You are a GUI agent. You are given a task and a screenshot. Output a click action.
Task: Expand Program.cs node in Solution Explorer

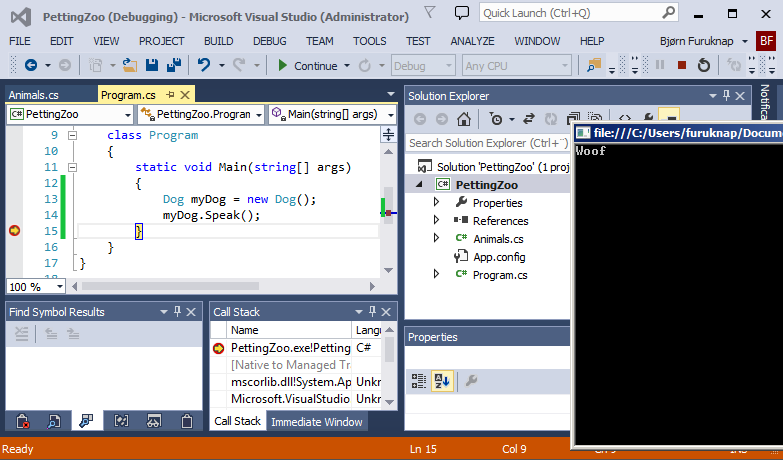click(x=436, y=274)
